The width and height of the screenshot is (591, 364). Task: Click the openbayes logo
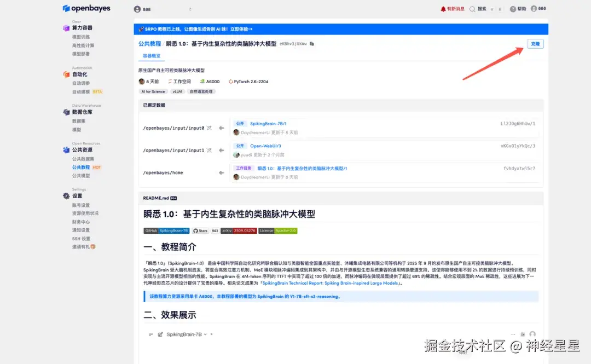[86, 8]
